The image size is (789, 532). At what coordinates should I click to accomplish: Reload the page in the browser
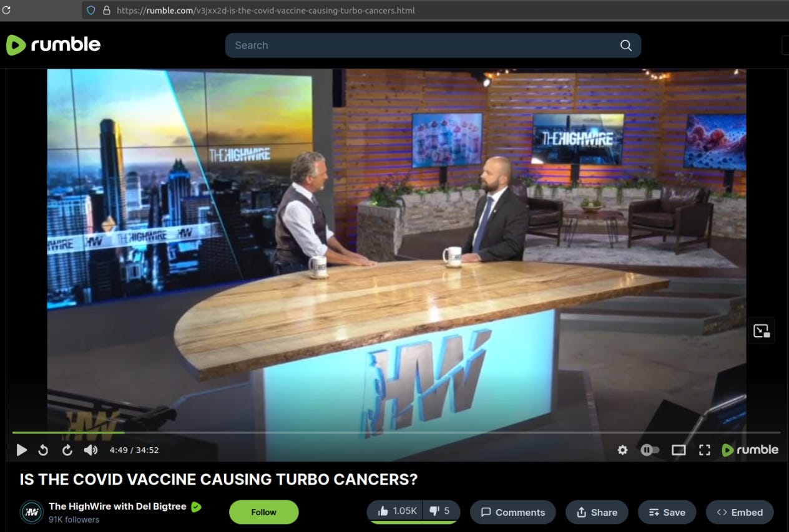point(7,10)
